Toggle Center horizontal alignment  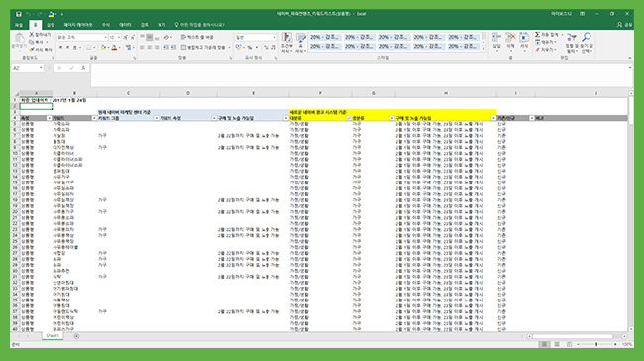click(x=150, y=48)
